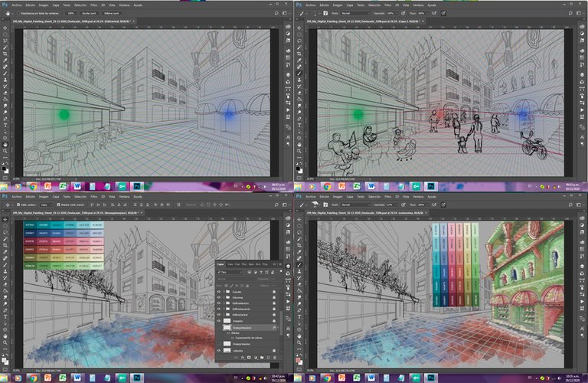Open brush settings panel icon in top-right window

tap(325, 13)
